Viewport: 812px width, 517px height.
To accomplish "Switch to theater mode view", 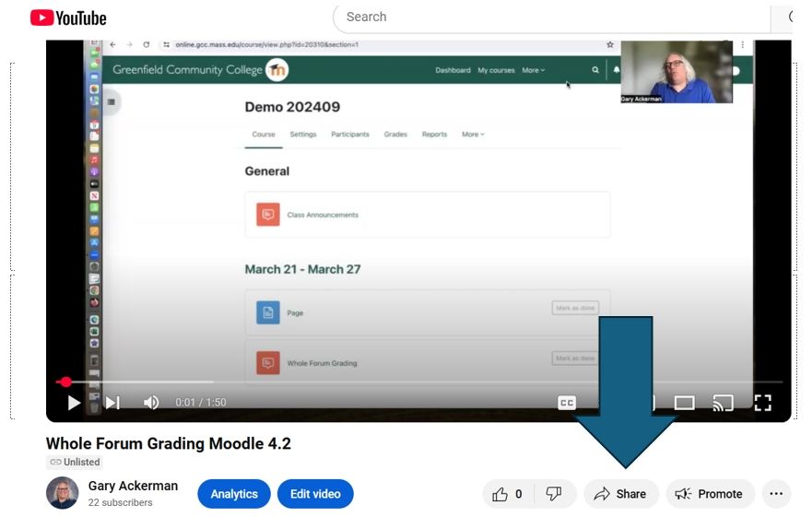I will pos(684,403).
